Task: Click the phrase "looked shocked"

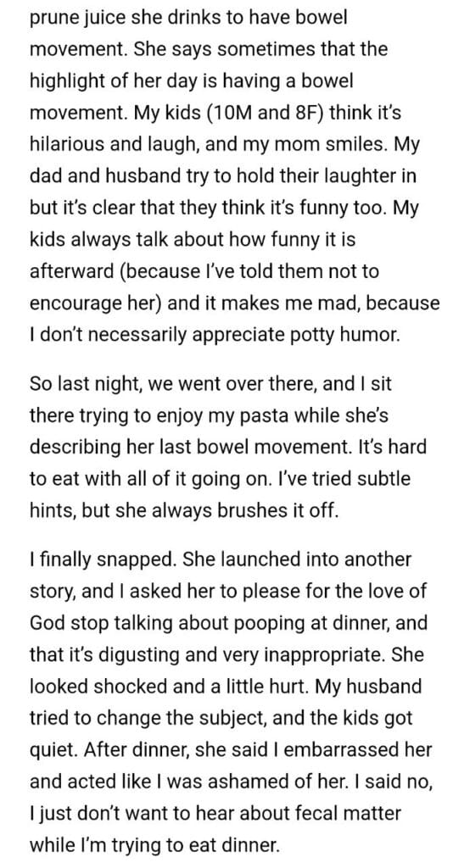Action: point(95,687)
